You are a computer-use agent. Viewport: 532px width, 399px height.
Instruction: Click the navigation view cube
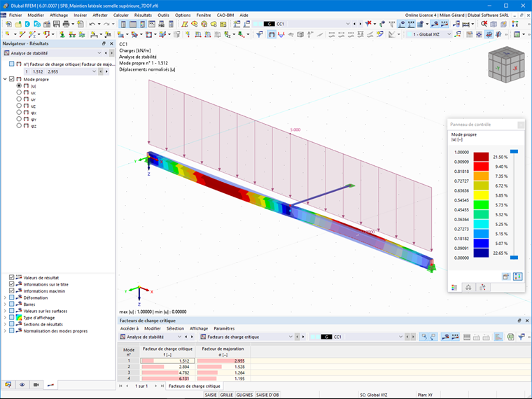[x=506, y=64]
